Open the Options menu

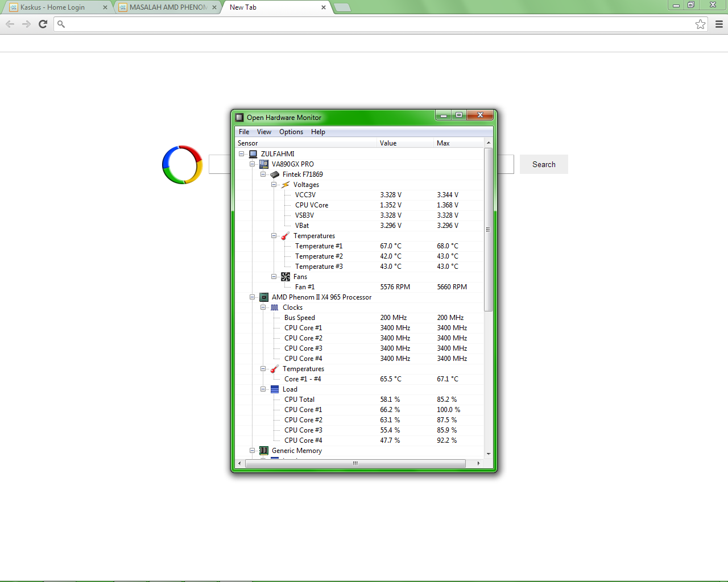click(x=291, y=132)
